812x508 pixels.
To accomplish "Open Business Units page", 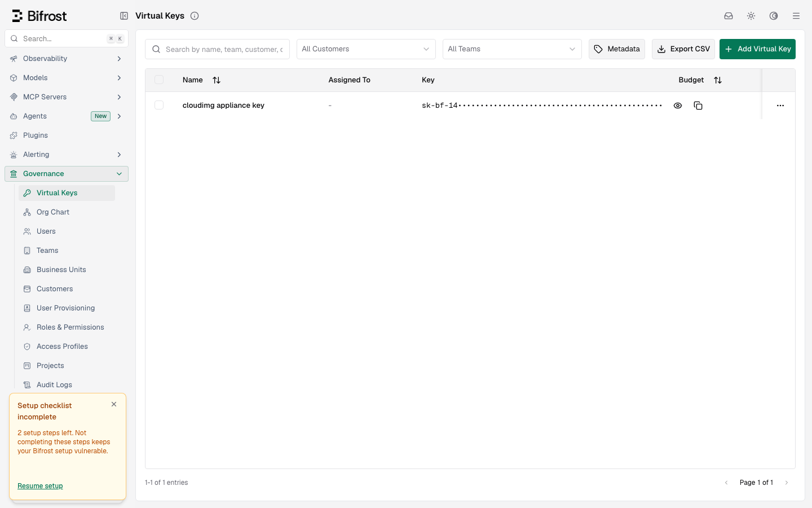I will tap(67, 270).
